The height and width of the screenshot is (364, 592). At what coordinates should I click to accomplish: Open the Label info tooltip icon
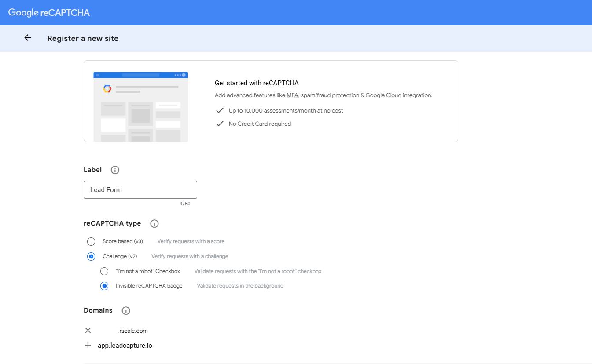(115, 170)
